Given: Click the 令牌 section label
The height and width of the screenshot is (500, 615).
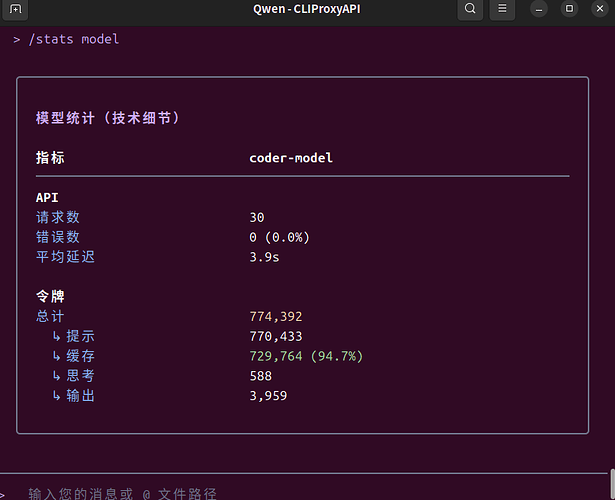Looking at the screenshot, I should point(50,296).
